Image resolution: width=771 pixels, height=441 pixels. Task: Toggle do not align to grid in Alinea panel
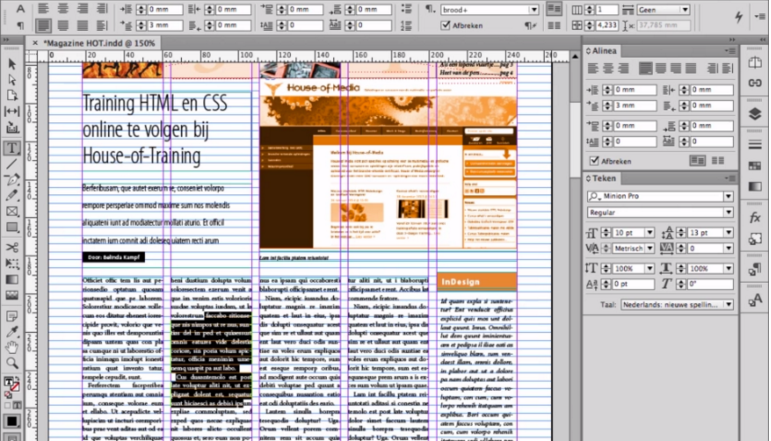point(697,161)
